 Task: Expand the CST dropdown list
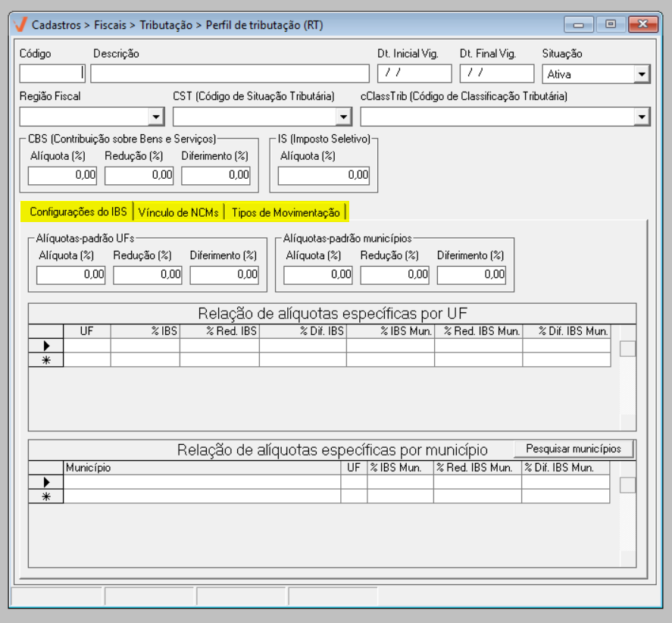(344, 117)
